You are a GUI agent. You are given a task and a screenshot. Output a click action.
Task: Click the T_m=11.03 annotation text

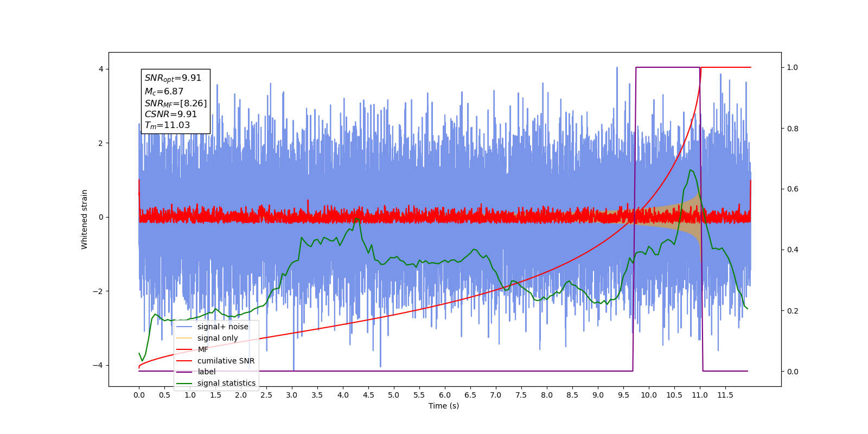168,125
